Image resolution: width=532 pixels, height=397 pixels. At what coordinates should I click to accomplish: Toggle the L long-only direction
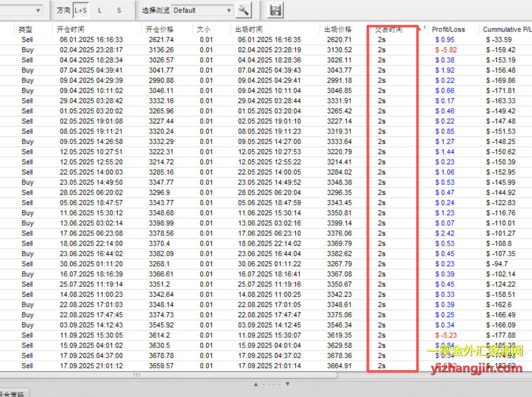click(x=100, y=10)
